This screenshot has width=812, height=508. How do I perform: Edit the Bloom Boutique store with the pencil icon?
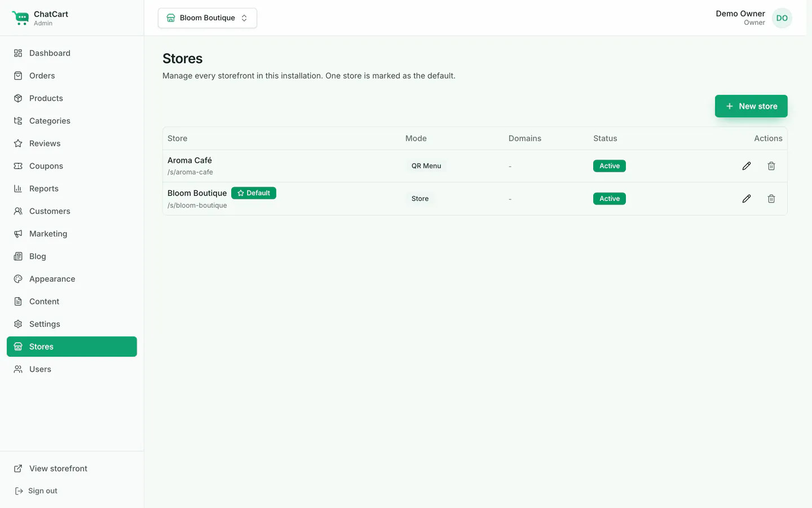pos(747,199)
